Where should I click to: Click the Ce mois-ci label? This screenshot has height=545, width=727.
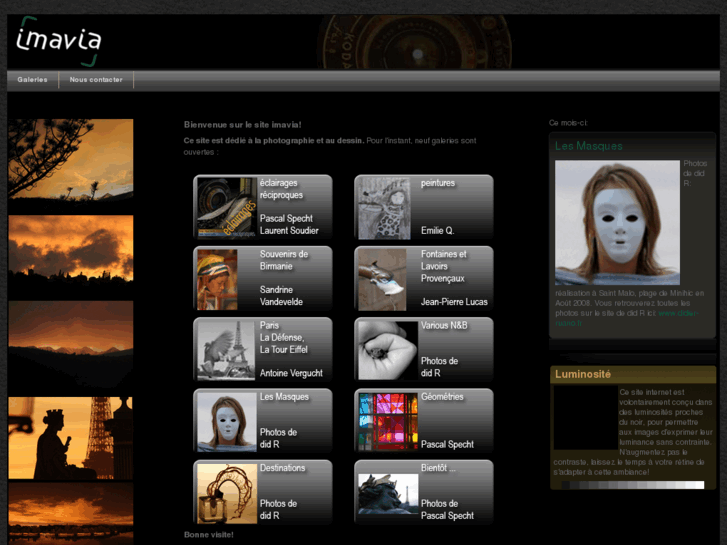click(568, 123)
